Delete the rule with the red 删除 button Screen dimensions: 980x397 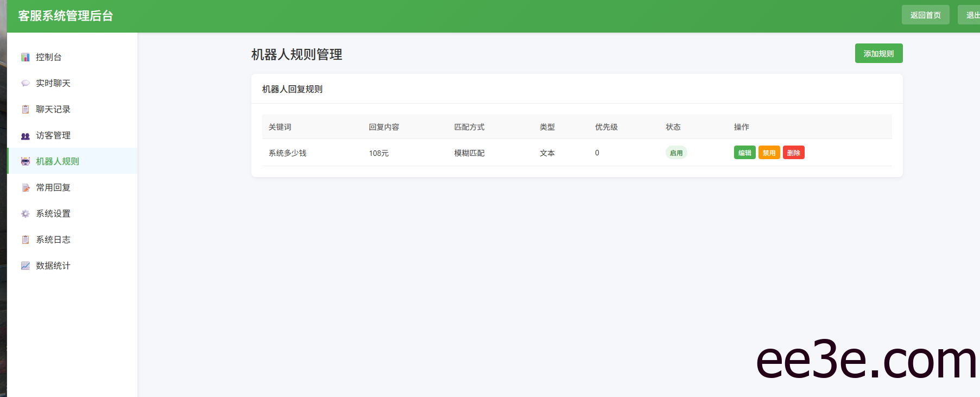(793, 153)
